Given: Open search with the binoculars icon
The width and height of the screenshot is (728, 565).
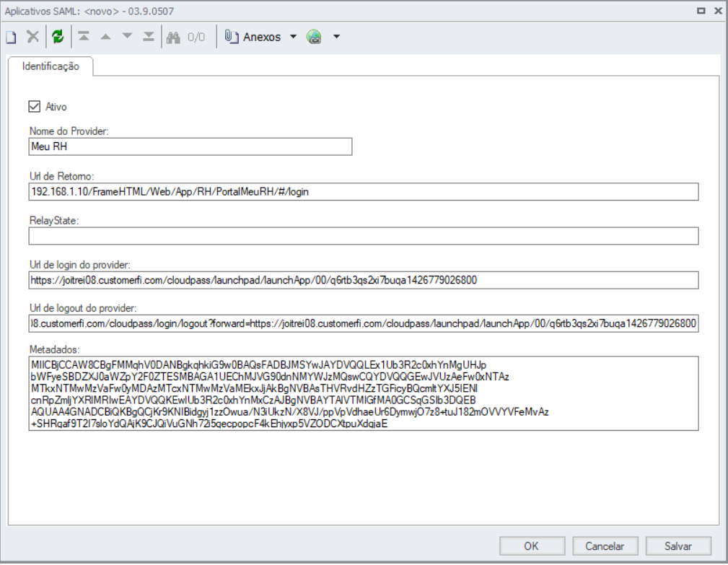Looking at the screenshot, I should (x=173, y=37).
